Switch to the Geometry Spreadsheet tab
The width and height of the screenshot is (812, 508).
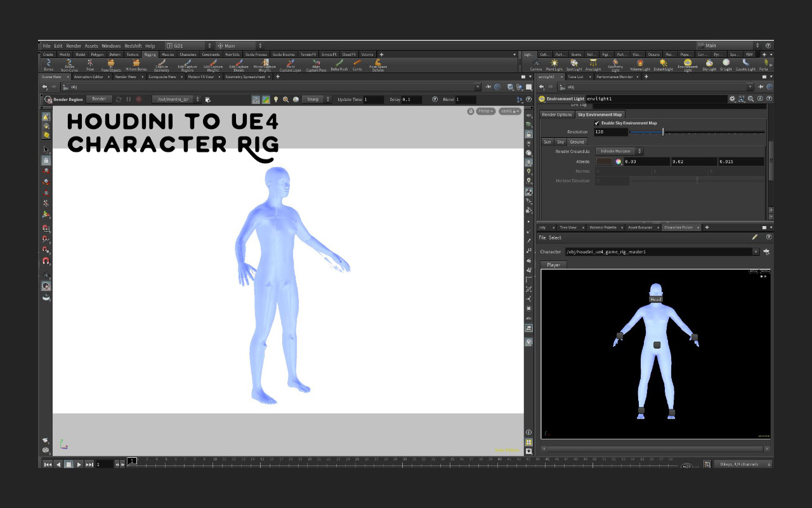click(x=245, y=77)
